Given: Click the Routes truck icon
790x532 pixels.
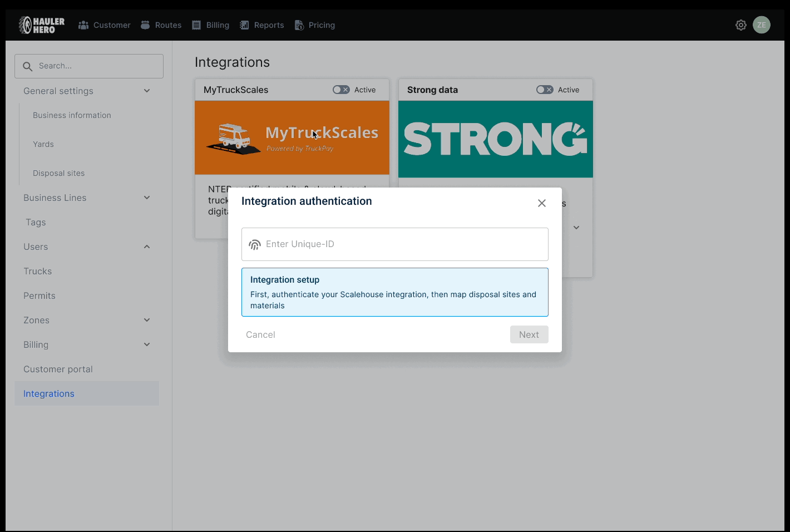Looking at the screenshot, I should (145, 25).
